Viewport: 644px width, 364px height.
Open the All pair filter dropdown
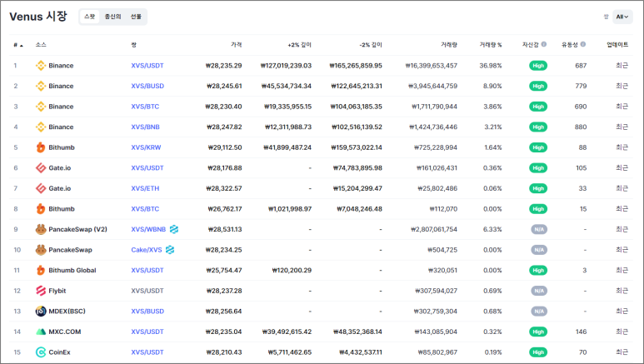point(622,17)
